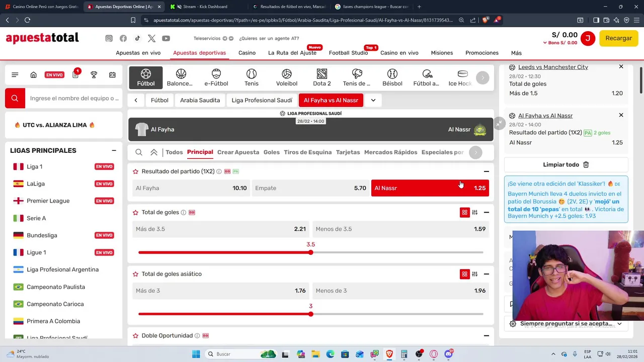Click the red search icon button
Viewport: 644px width, 362px height.
click(x=15, y=98)
